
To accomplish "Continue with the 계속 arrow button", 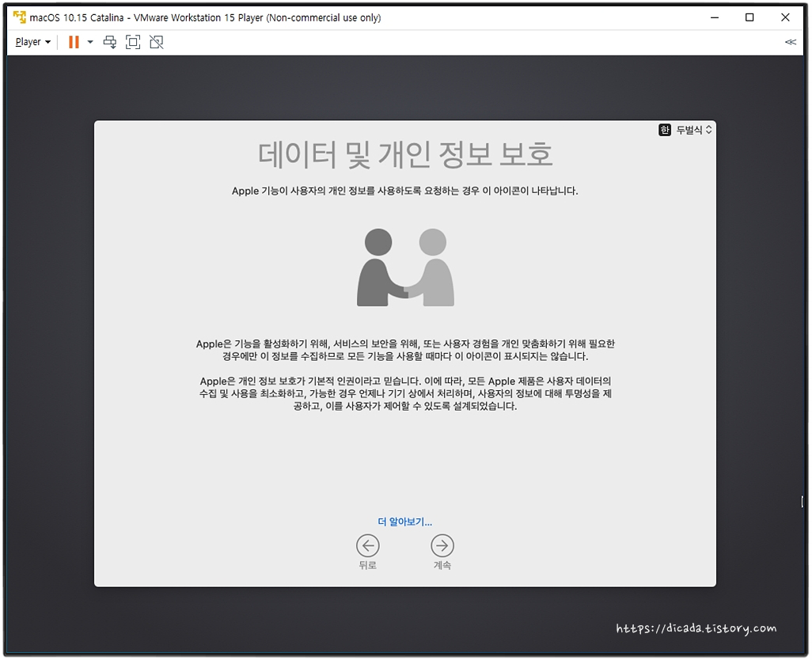I will click(x=442, y=545).
